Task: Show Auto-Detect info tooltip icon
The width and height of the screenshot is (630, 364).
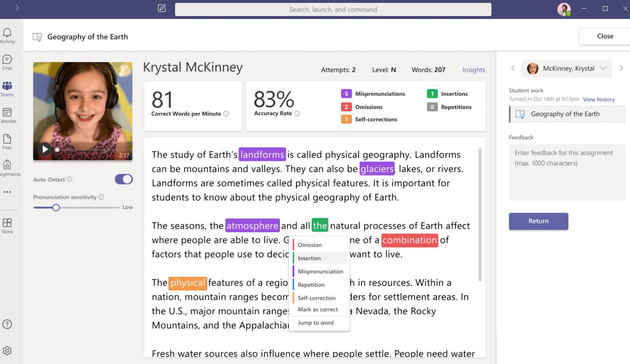Action: 70,179
